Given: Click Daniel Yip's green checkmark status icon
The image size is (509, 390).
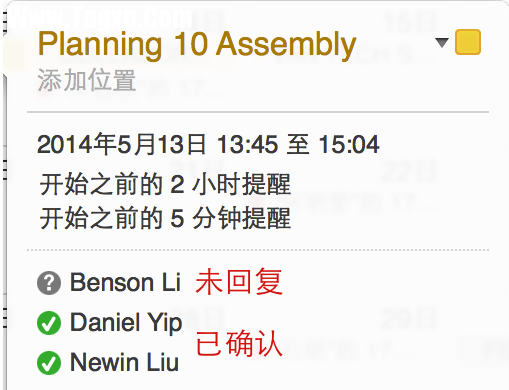Looking at the screenshot, I should [49, 323].
